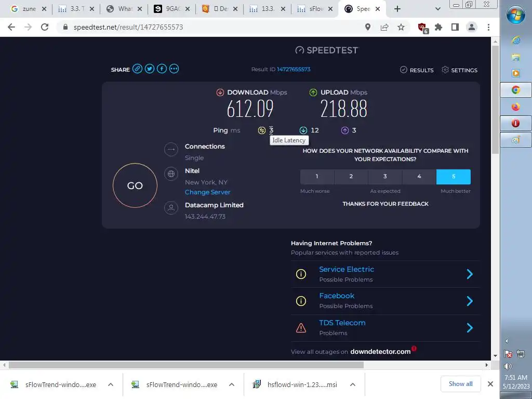Bookmark this page with the star

[401, 27]
